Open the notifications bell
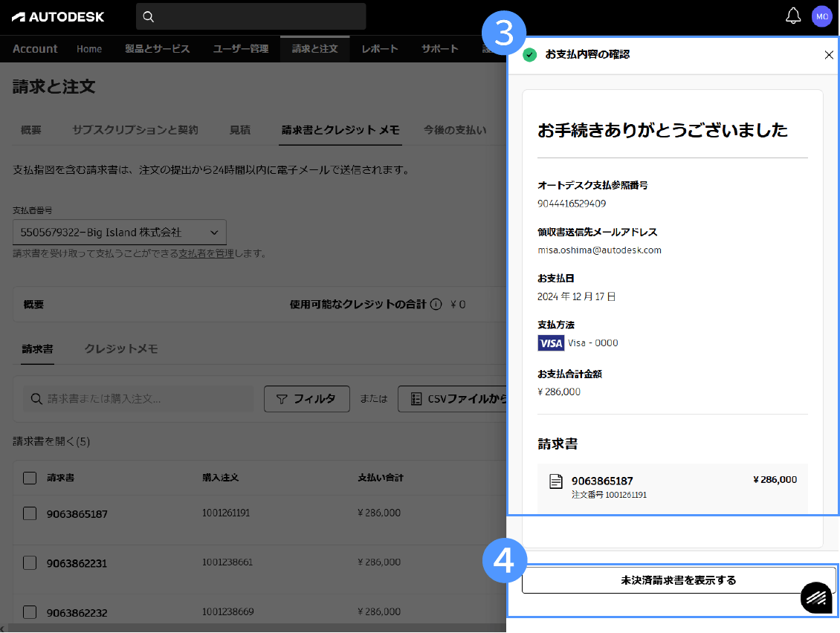This screenshot has width=840, height=633. point(793,16)
